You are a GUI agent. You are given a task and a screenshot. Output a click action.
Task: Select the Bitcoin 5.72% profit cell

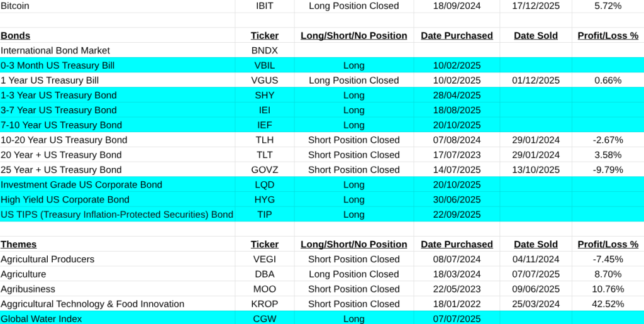tap(608, 6)
